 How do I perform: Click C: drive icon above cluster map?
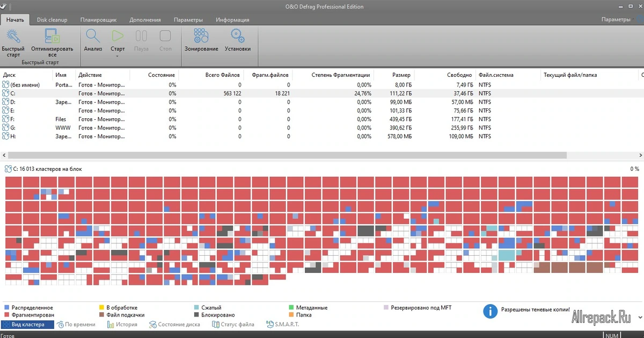point(8,169)
